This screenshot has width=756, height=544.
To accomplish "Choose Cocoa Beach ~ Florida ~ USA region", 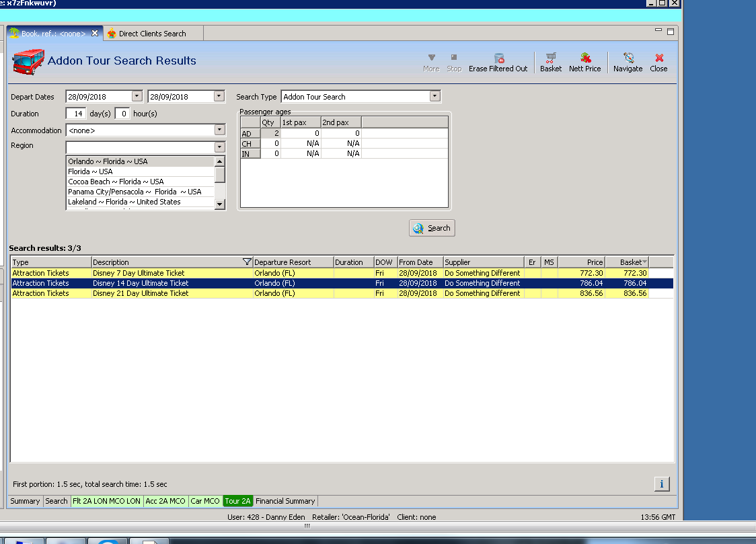I will [x=116, y=182].
